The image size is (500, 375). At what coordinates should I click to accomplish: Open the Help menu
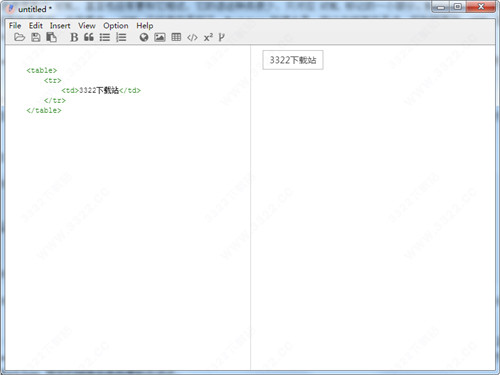click(x=145, y=26)
